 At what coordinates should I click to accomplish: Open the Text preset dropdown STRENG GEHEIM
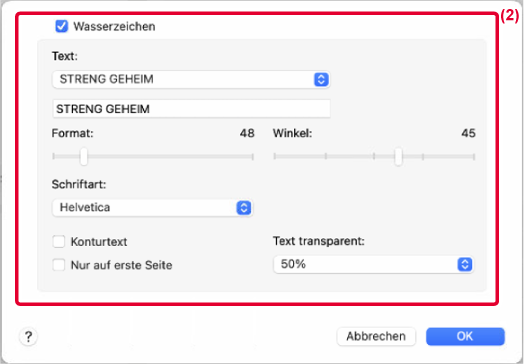191,80
